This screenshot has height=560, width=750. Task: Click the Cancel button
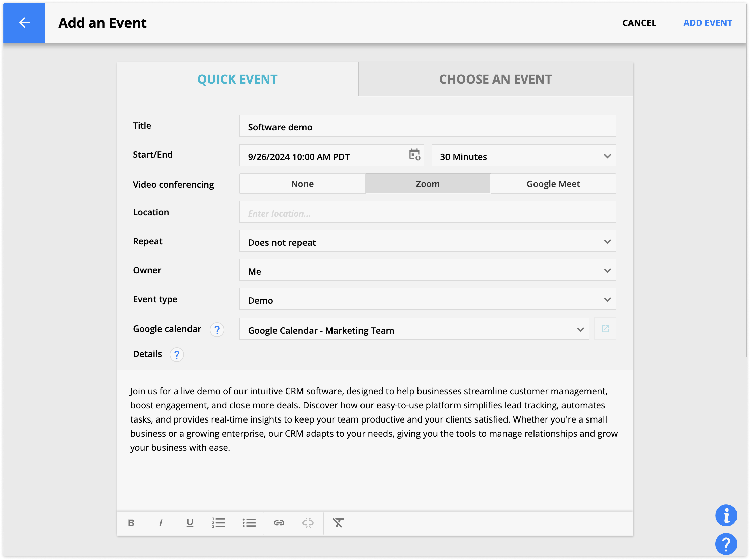[639, 23]
